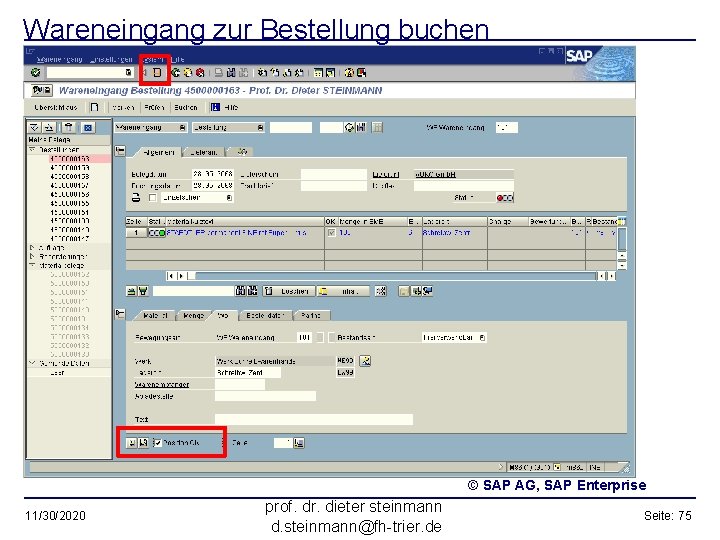
Task: Click the Abladestelle input field
Action: coord(265,396)
